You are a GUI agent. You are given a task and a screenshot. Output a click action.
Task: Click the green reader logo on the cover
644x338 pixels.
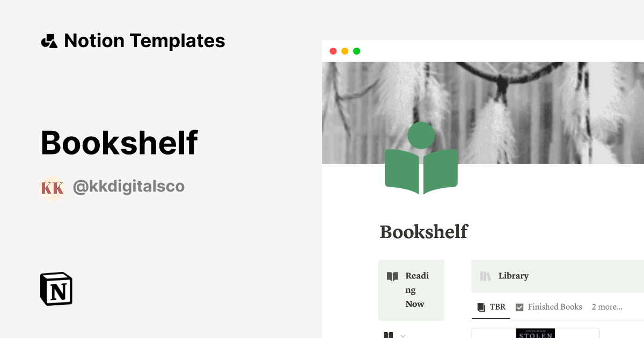tap(421, 157)
